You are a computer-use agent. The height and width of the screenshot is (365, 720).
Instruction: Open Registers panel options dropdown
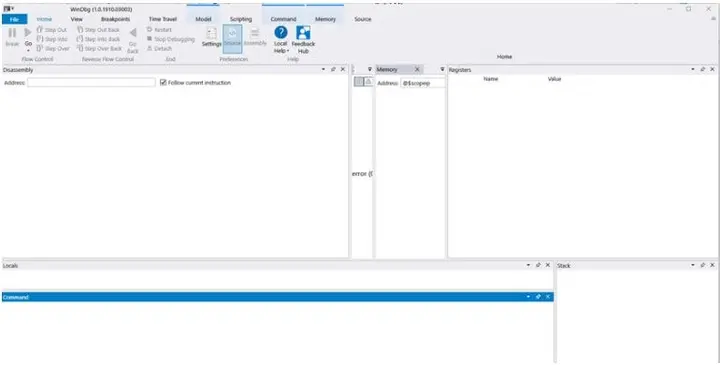693,69
